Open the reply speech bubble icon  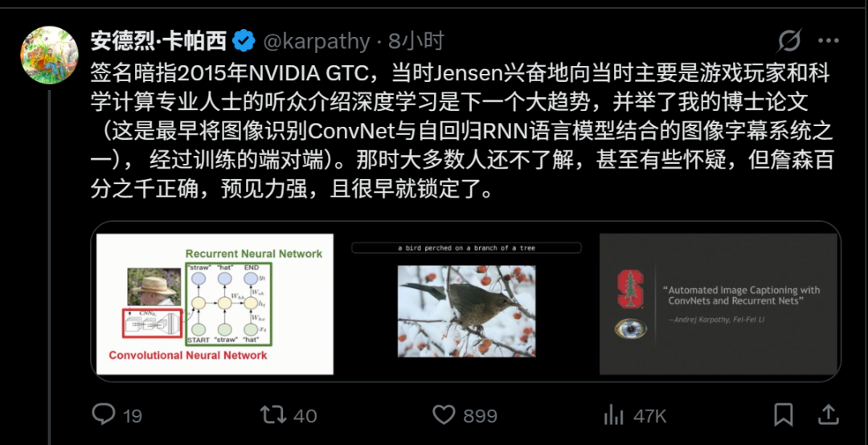pyautogui.click(x=104, y=414)
